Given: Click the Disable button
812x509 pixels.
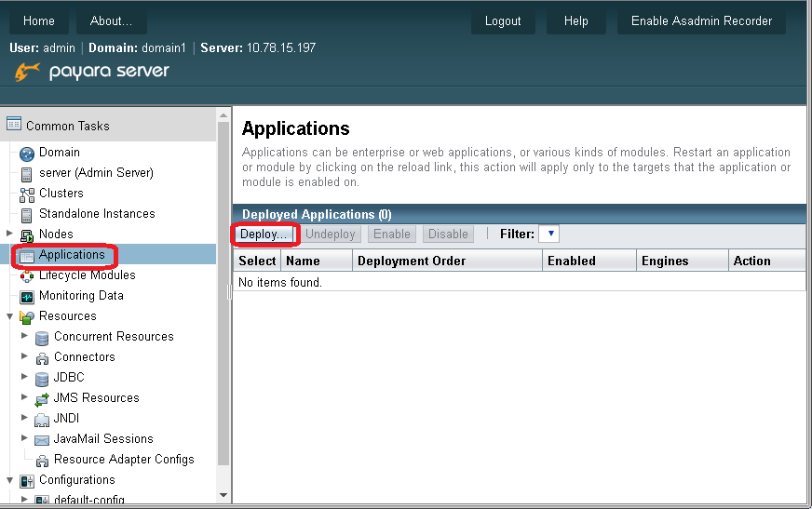Looking at the screenshot, I should [x=448, y=234].
